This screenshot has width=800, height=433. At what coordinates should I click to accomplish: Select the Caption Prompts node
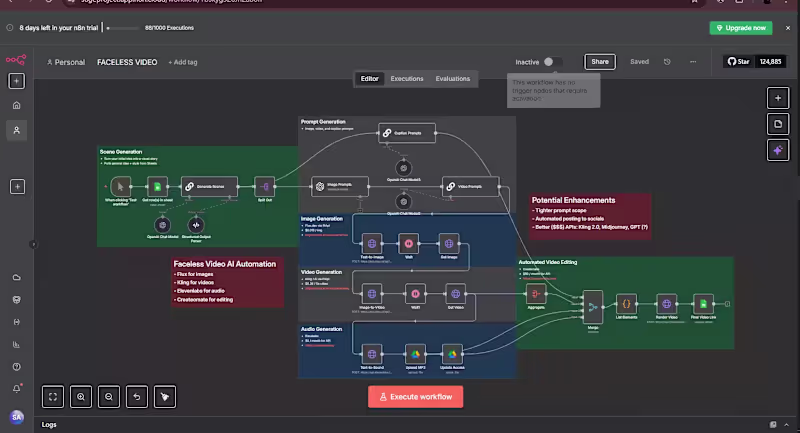tap(407, 133)
